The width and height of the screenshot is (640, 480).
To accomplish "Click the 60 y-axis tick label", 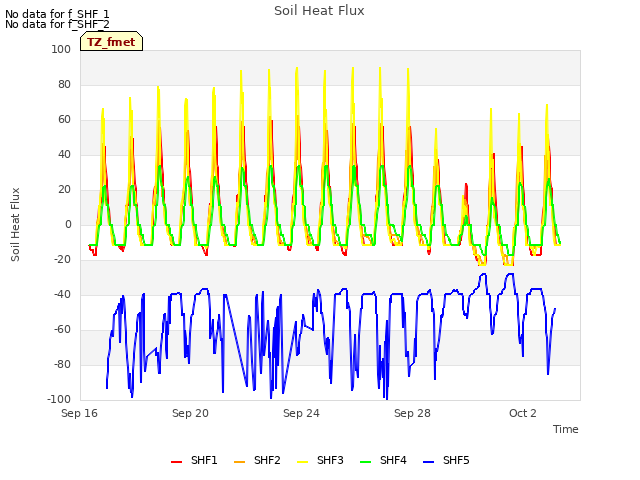I will (64, 120).
